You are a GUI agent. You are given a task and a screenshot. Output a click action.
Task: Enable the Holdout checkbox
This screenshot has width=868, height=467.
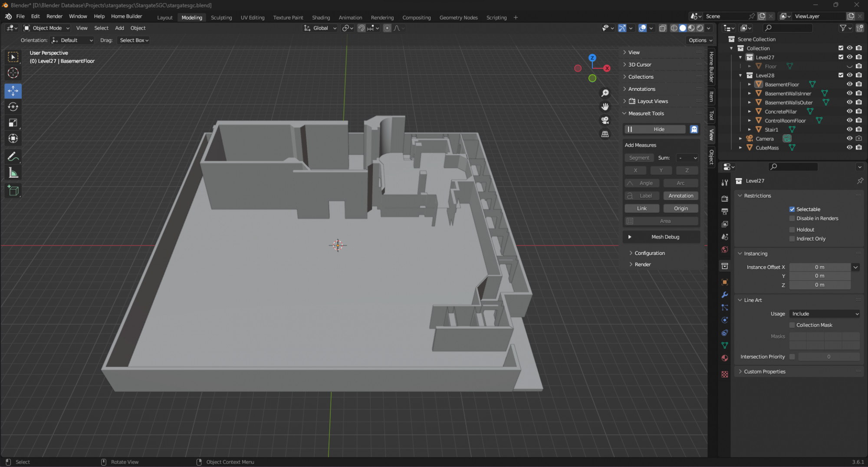coord(792,230)
